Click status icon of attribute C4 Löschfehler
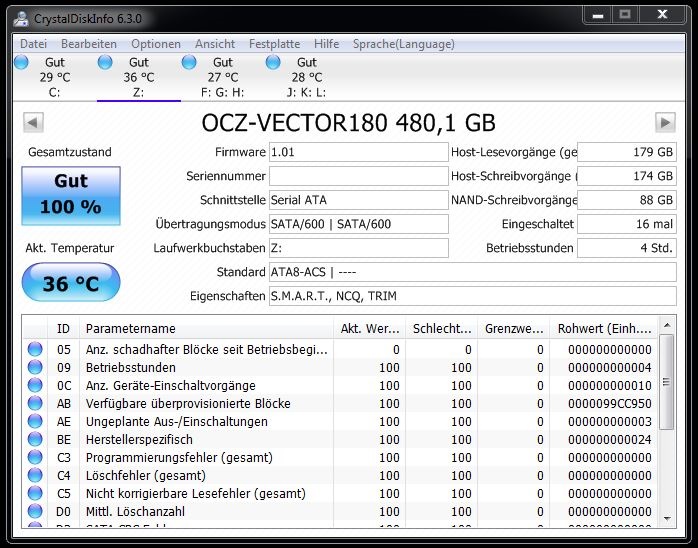The width and height of the screenshot is (698, 548). [35, 475]
